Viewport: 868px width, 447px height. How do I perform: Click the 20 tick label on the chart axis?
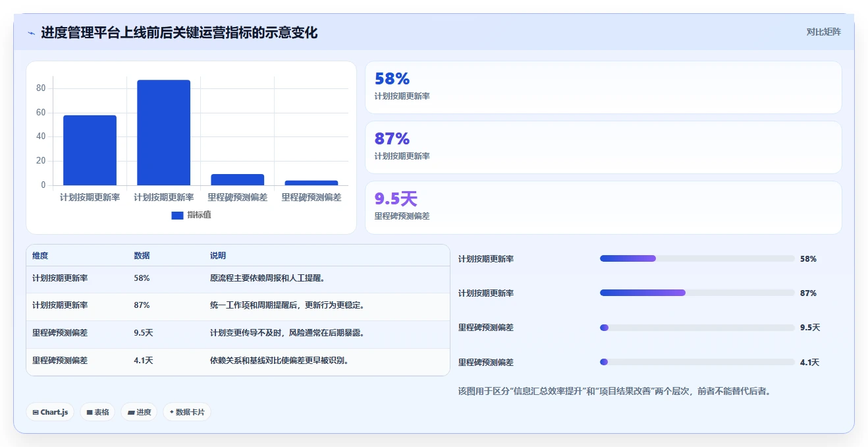[x=41, y=161]
